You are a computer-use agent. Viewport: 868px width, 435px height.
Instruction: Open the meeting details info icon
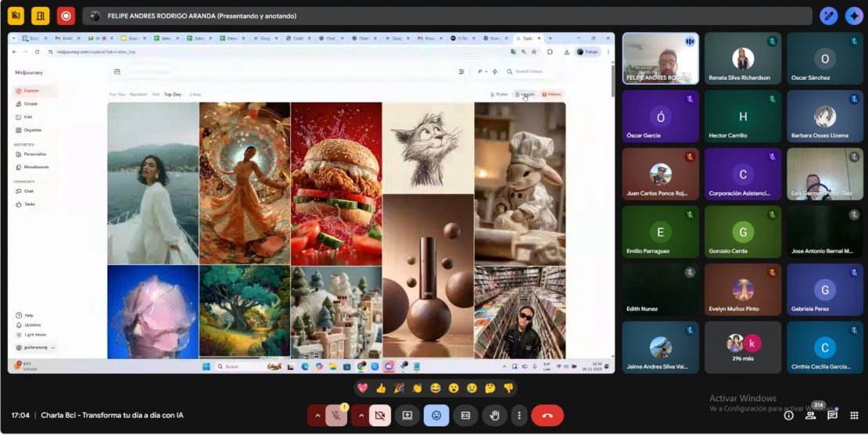click(x=788, y=415)
